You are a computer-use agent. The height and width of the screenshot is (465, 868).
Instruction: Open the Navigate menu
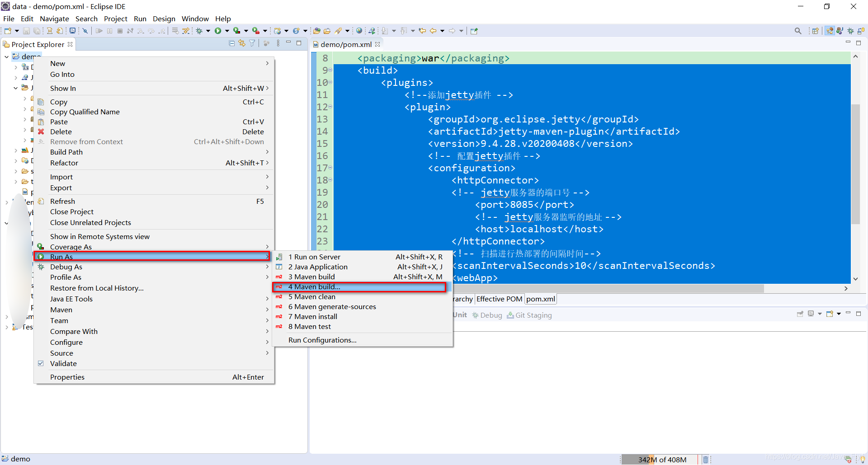[54, 19]
